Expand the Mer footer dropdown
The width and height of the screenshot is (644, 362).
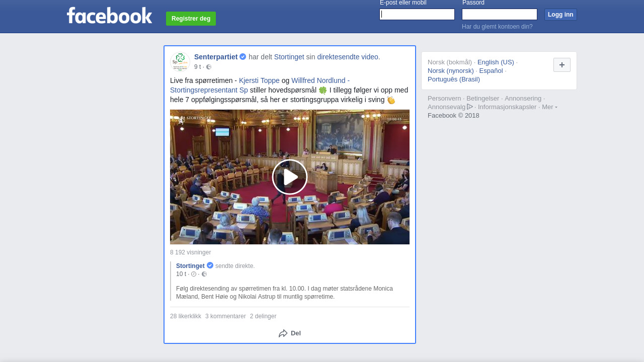pyautogui.click(x=549, y=107)
